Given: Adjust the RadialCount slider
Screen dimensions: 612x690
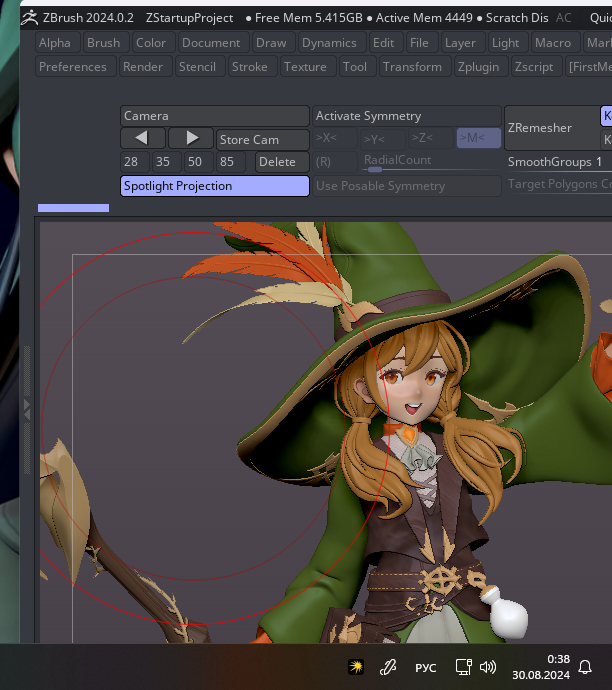Looking at the screenshot, I should (431, 161).
